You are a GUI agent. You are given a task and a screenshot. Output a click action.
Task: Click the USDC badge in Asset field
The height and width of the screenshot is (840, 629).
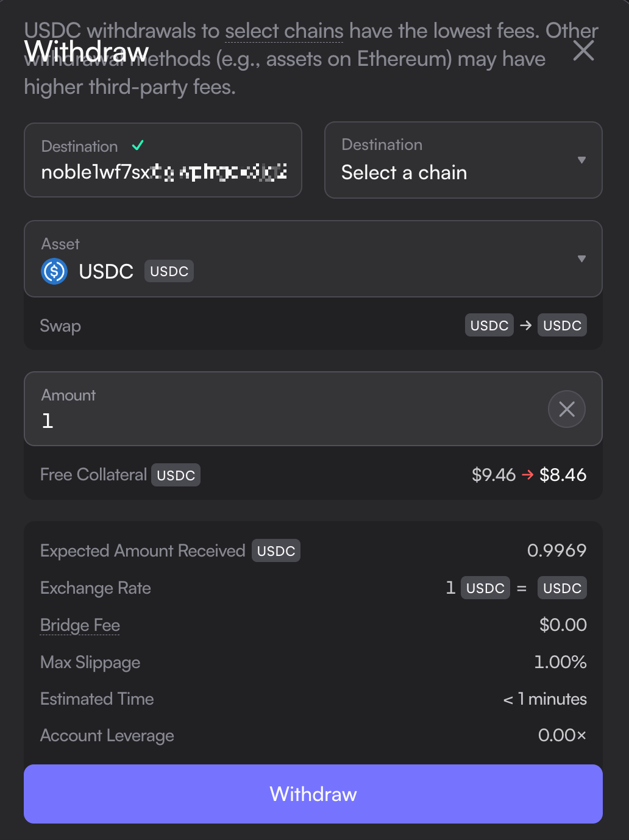pos(169,271)
